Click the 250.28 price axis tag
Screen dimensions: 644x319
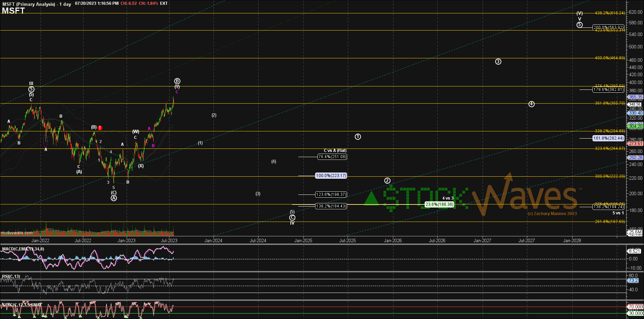pyautogui.click(x=635, y=157)
